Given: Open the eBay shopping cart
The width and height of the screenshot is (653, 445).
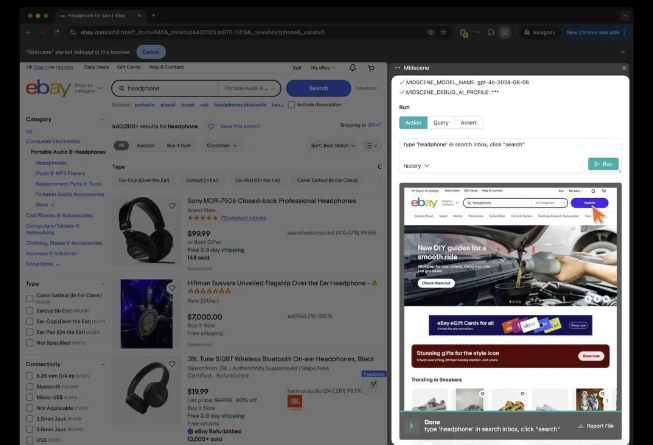Looking at the screenshot, I should (x=371, y=67).
